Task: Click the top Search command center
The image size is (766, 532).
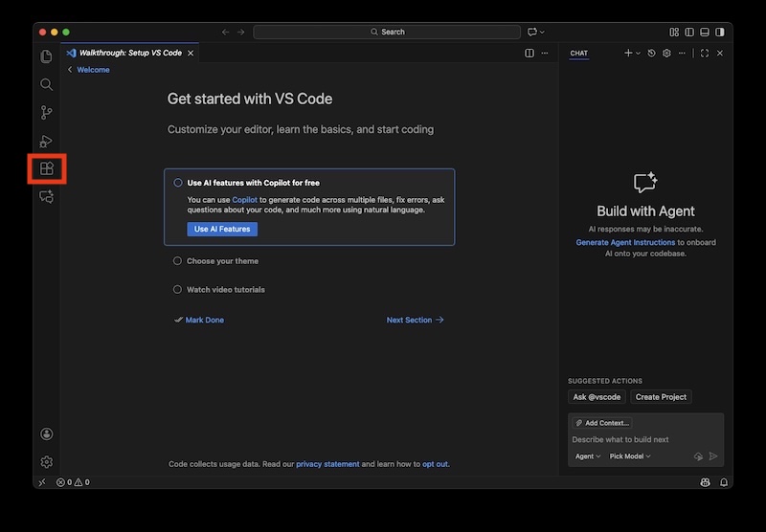Action: [x=387, y=32]
